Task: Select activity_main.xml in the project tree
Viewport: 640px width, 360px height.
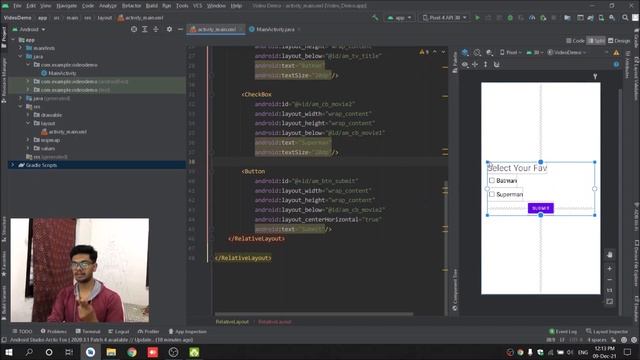Action: point(64,132)
